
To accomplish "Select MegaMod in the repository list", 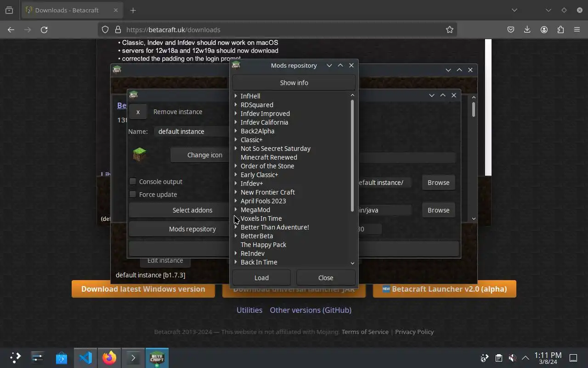I will [x=255, y=210].
